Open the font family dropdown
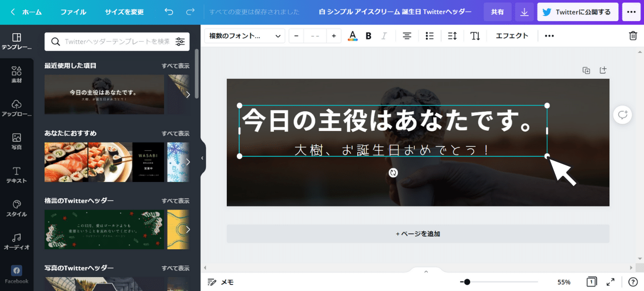Screen dimensions: 644x291 coord(245,36)
